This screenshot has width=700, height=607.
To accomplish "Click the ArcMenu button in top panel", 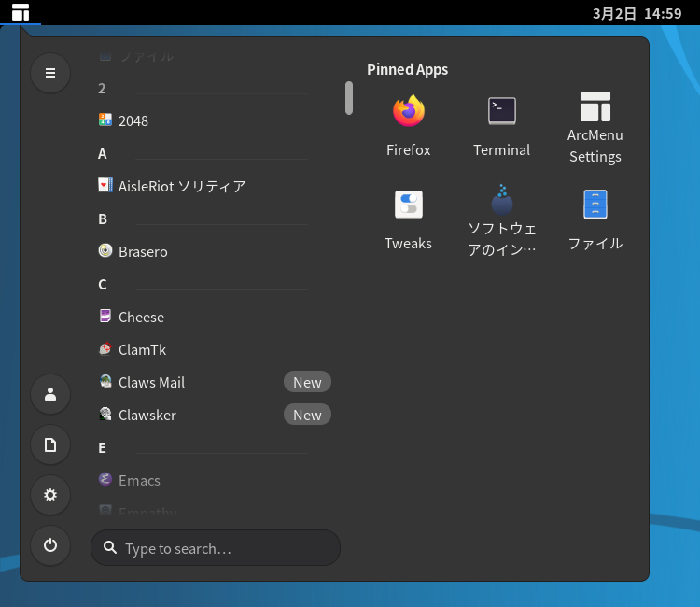I will pos(21,12).
